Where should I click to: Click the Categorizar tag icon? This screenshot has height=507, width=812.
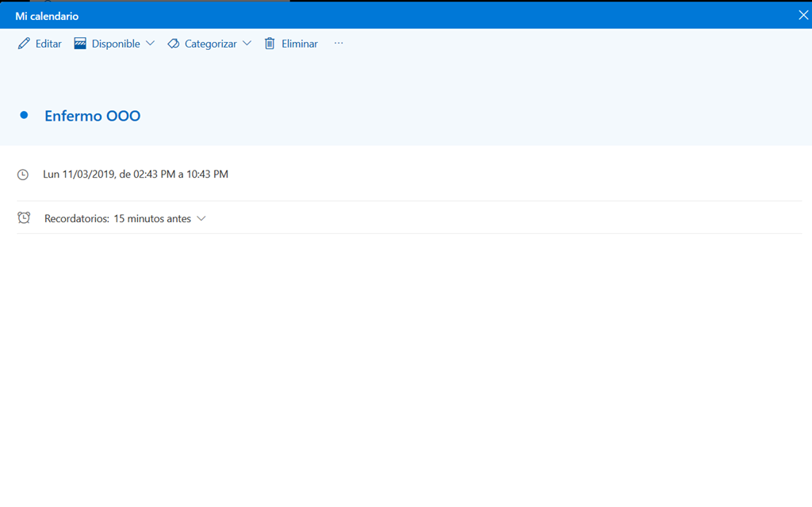[173, 44]
